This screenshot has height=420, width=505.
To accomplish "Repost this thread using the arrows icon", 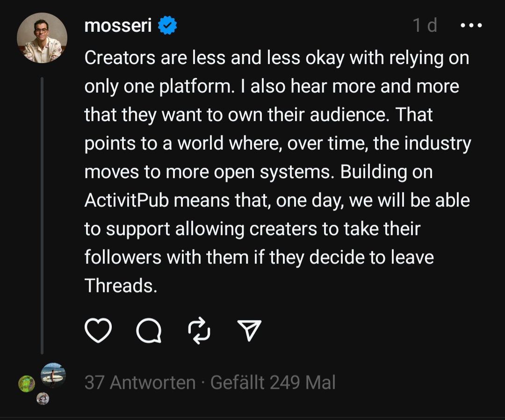I will point(200,331).
